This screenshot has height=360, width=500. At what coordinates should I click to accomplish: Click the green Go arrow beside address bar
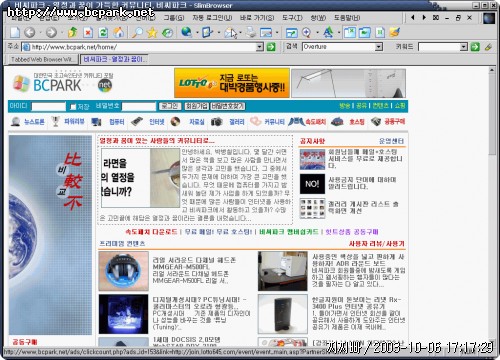coord(271,47)
